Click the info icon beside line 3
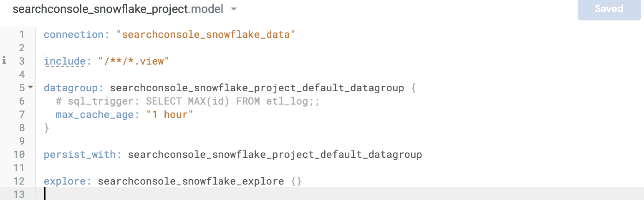 pyautogui.click(x=4, y=61)
